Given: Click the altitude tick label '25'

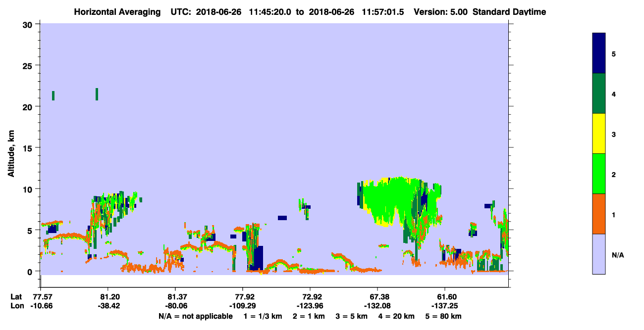Looking at the screenshot, I should tap(29, 65).
